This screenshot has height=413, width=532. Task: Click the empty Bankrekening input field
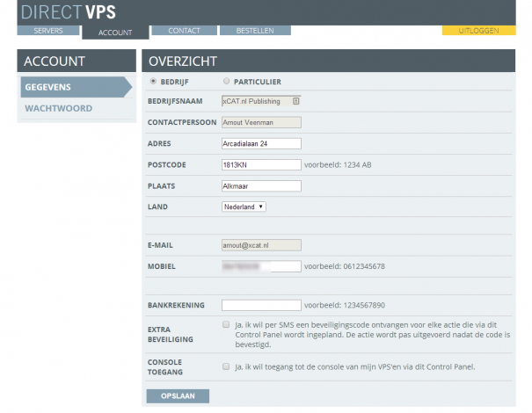[261, 305]
